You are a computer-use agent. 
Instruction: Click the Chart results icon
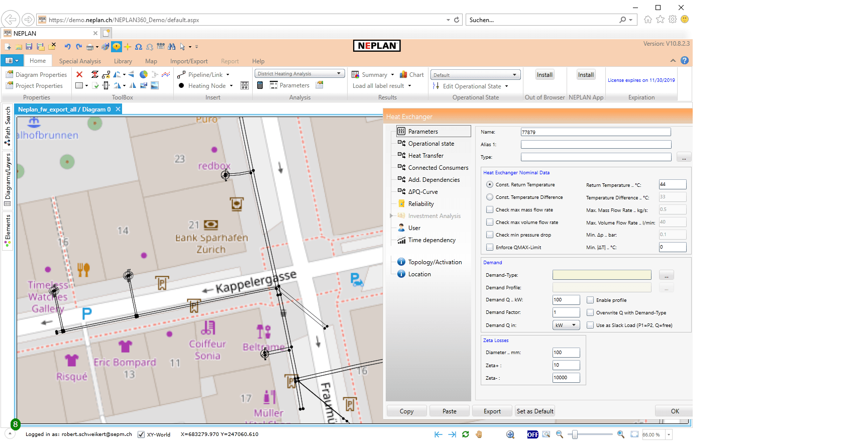point(412,74)
